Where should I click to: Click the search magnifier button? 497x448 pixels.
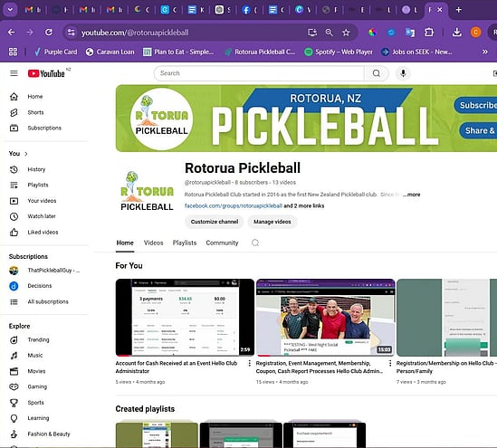pos(377,73)
